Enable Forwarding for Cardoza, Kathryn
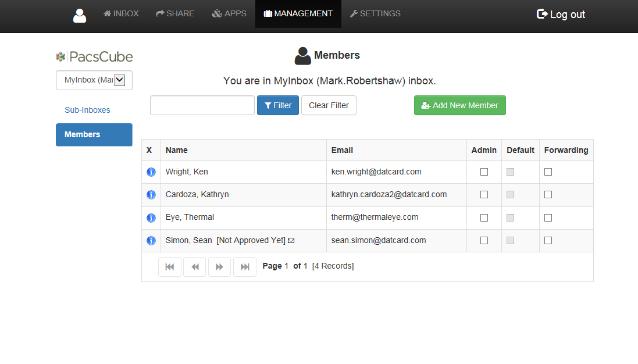 click(x=548, y=195)
